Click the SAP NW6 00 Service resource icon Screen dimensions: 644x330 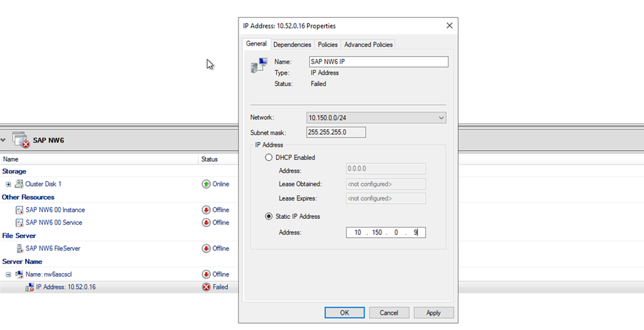coord(19,223)
